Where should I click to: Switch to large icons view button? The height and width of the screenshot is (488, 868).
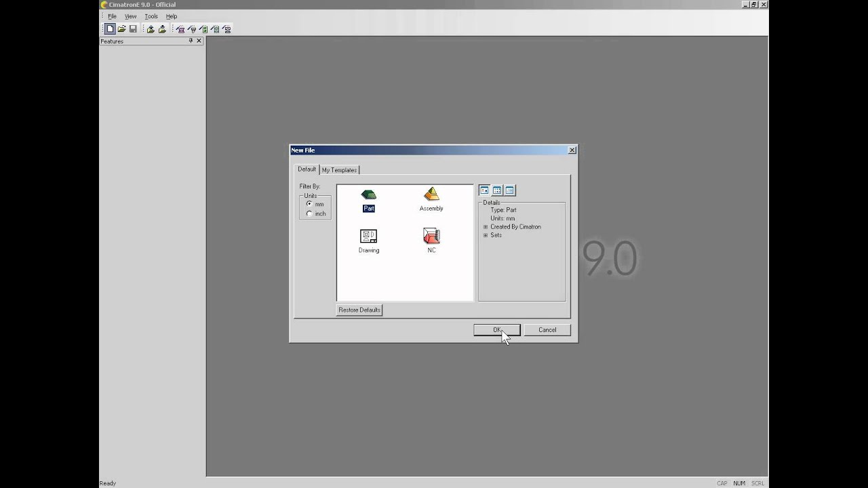(x=484, y=190)
